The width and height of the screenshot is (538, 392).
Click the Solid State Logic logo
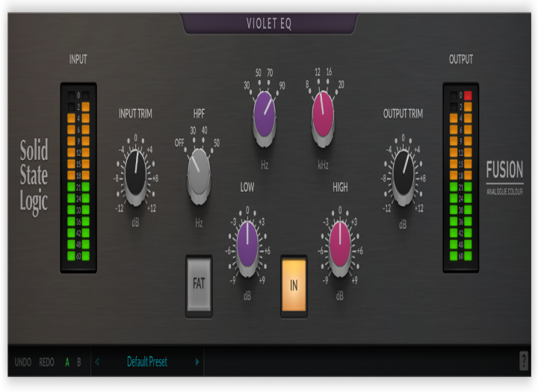(34, 177)
